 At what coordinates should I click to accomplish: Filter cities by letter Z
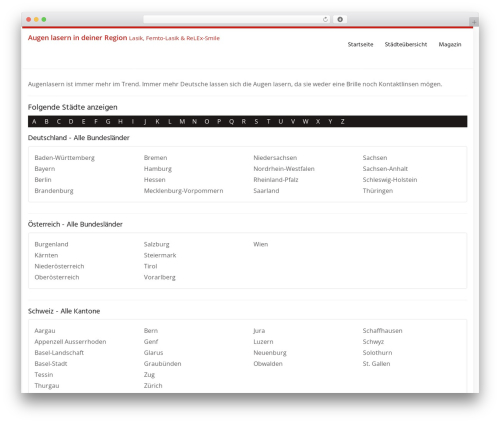(342, 122)
